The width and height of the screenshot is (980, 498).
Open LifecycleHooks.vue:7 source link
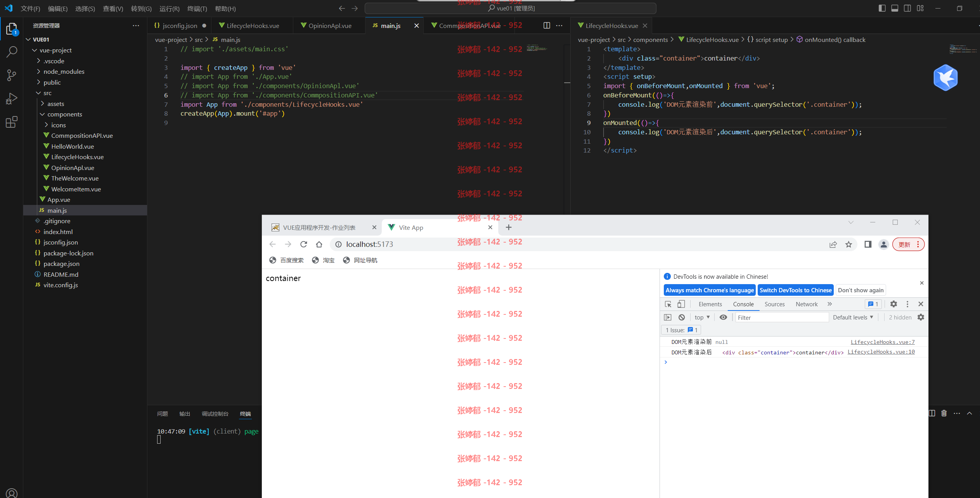click(x=883, y=342)
